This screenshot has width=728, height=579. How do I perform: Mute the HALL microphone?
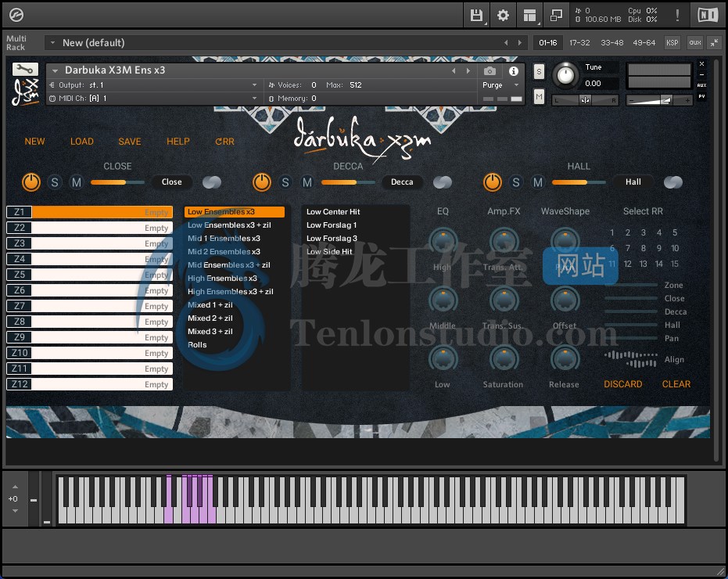[538, 182]
